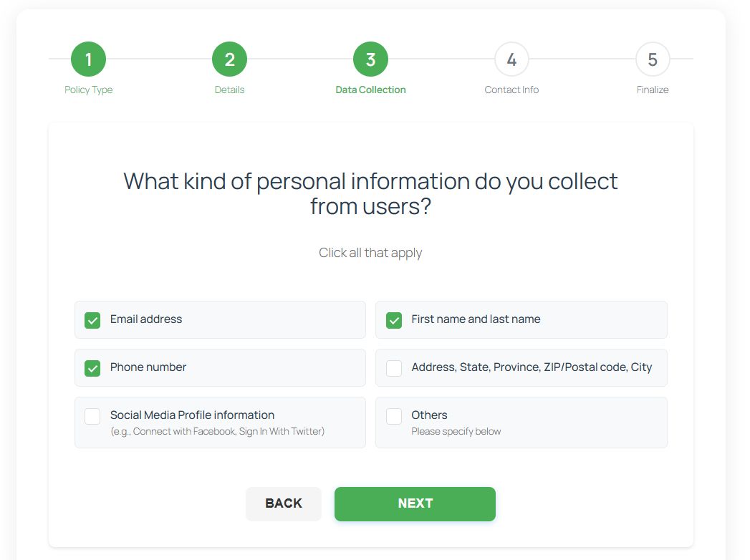Click the BACK button
The width and height of the screenshot is (750, 560).
(x=284, y=503)
